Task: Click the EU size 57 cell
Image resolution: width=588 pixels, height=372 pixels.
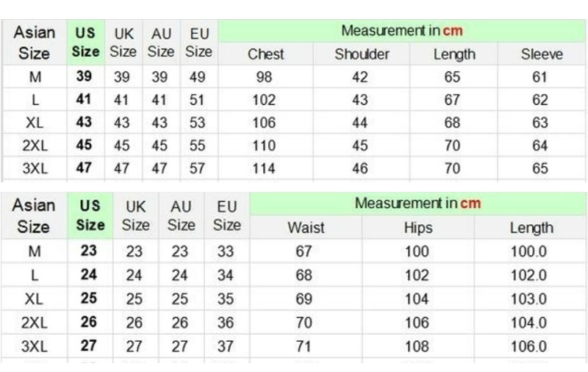Action: point(197,168)
